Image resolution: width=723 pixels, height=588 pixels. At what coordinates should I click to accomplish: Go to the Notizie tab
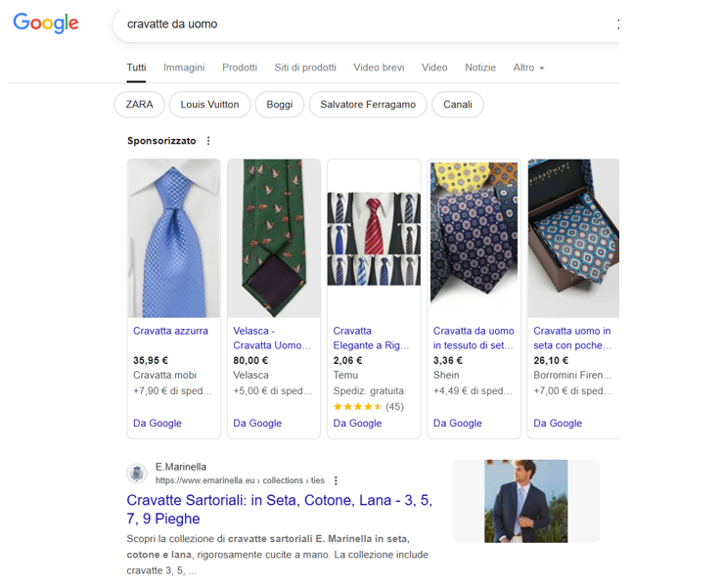[x=480, y=68]
